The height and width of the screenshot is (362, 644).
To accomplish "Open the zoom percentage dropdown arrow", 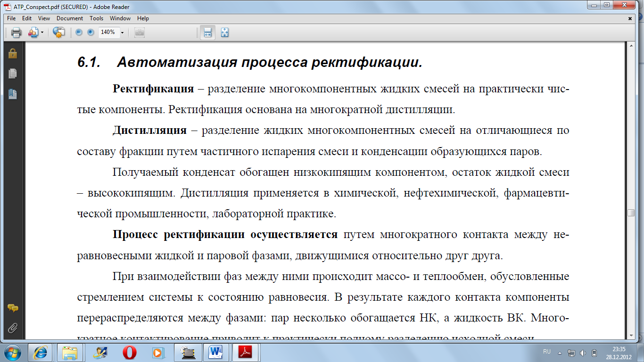I will [x=122, y=33].
